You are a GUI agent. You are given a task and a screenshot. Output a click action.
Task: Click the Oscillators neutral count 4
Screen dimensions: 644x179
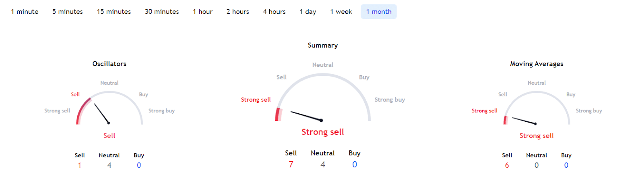point(109,165)
